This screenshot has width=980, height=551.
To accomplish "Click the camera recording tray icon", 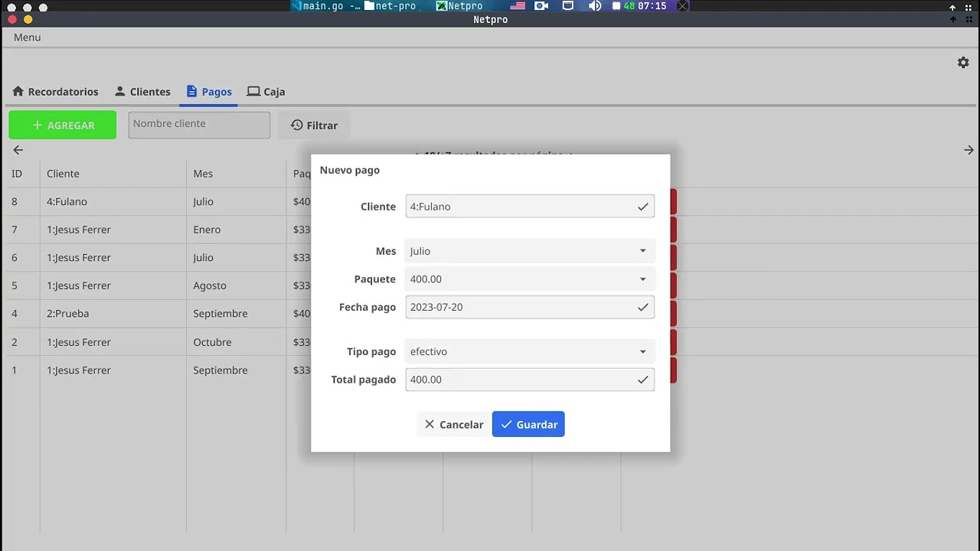I will (x=541, y=6).
